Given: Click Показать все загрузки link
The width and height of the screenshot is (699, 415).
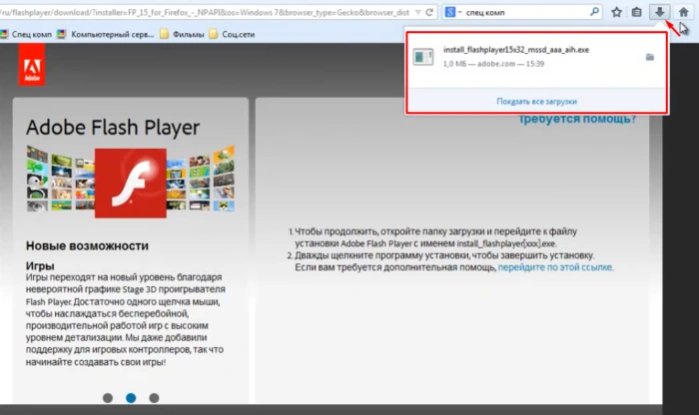Looking at the screenshot, I should [537, 101].
